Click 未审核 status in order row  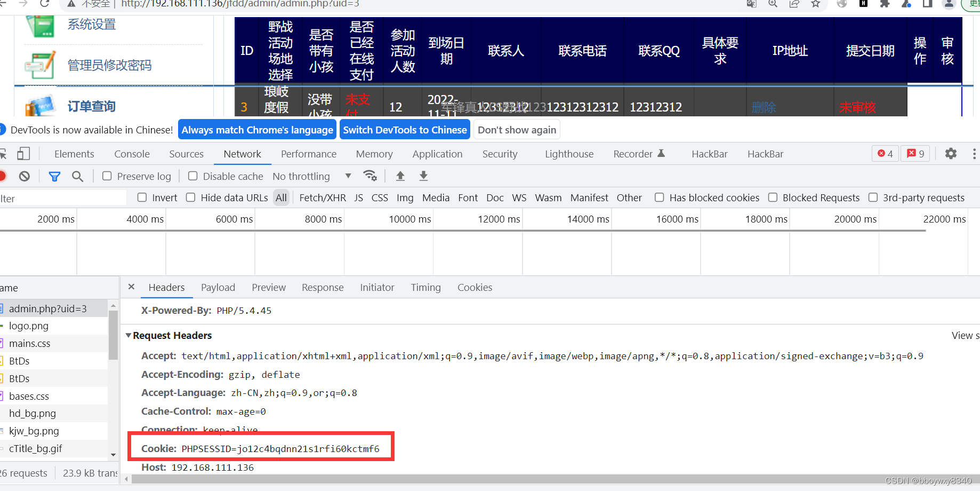[x=857, y=107]
